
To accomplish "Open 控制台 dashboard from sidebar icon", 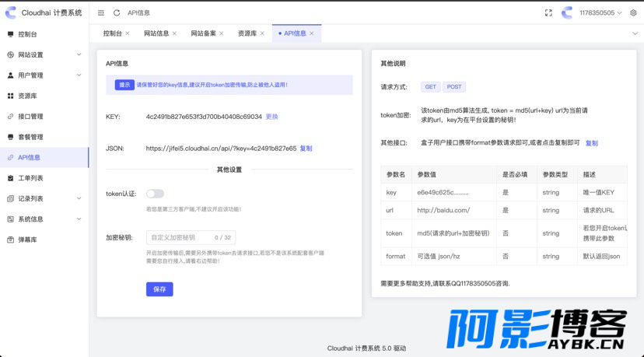I will (x=11, y=34).
